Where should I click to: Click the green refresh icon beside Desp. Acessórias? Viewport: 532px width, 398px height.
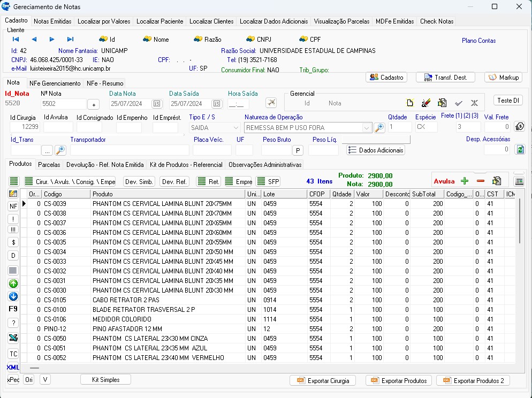519,150
